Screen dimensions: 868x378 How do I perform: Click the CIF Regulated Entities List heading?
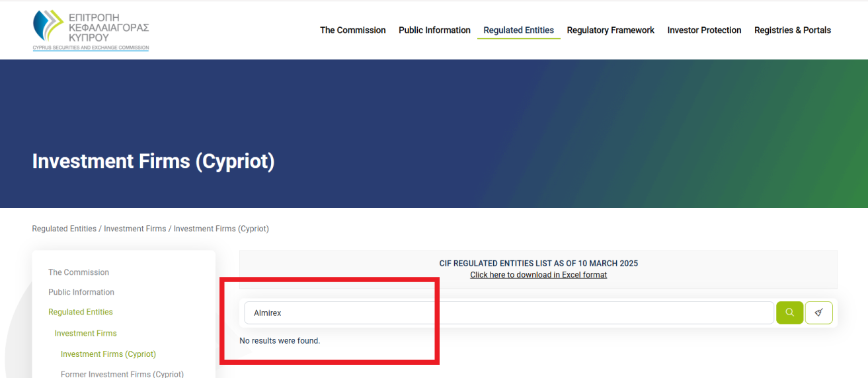tap(538, 263)
